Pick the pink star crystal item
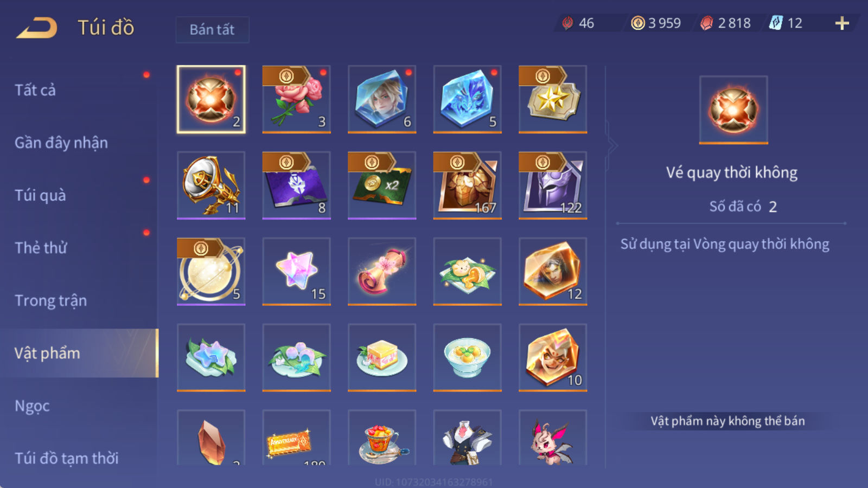 (x=296, y=272)
